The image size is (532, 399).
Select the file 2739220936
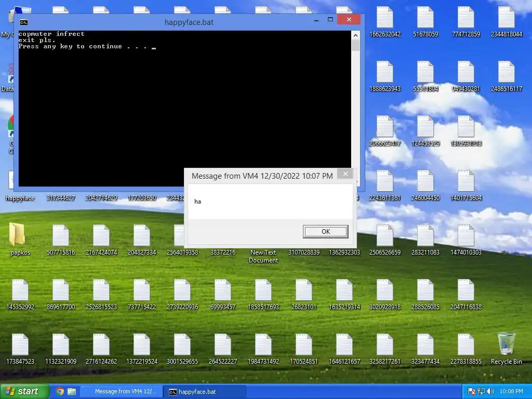(x=182, y=295)
